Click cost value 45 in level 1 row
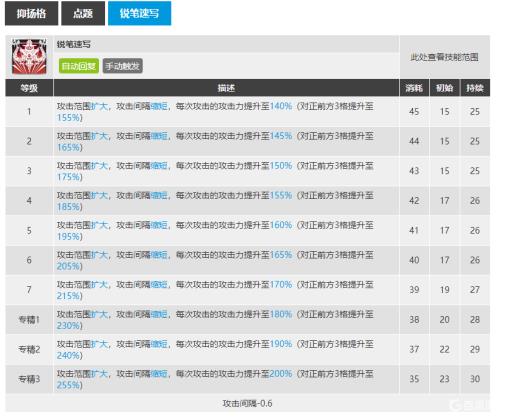The height and width of the screenshot is (418, 512). [x=414, y=112]
